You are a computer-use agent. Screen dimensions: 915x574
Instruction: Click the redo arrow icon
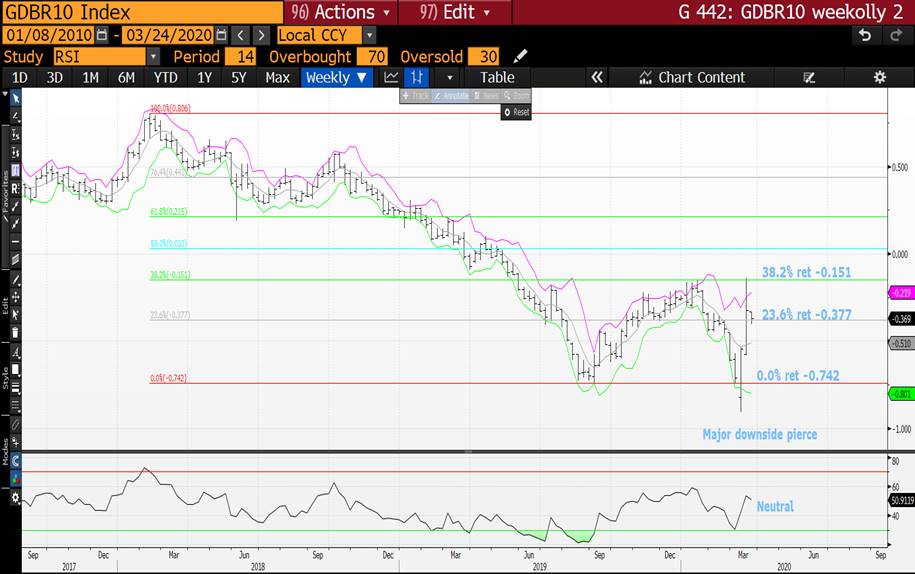[895, 35]
